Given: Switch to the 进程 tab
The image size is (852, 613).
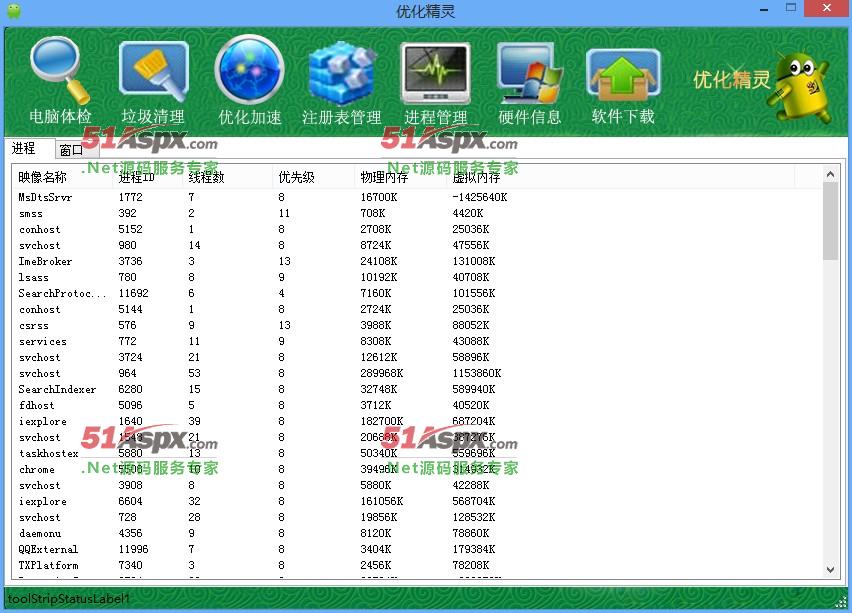Looking at the screenshot, I should coord(23,148).
